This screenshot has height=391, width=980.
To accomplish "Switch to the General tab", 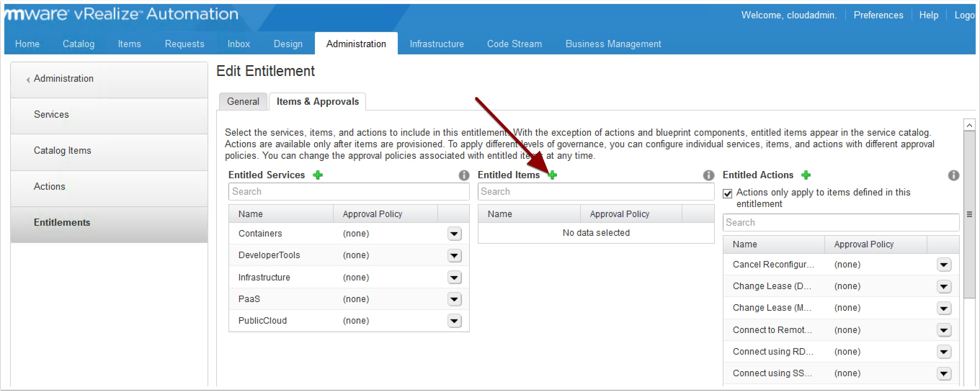I will point(243,102).
